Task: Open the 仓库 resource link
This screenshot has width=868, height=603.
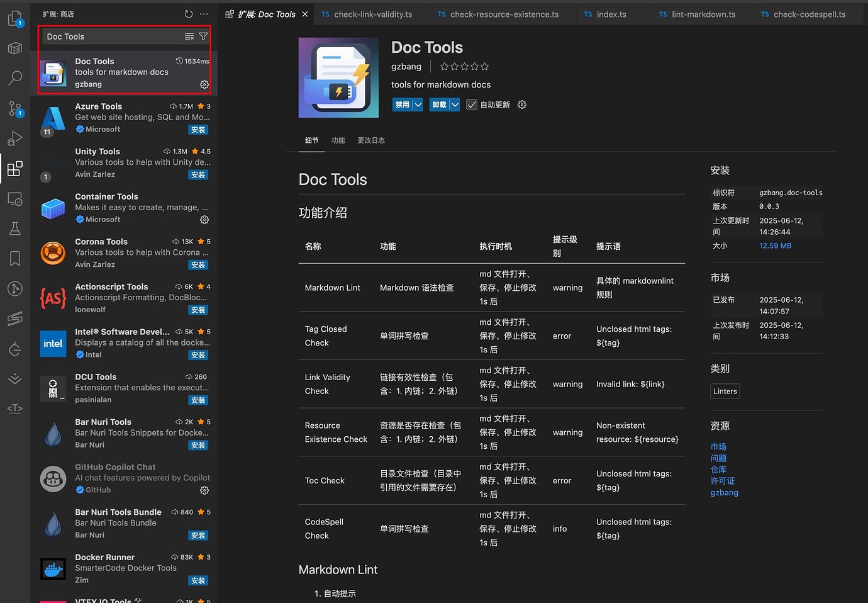Action: point(718,470)
